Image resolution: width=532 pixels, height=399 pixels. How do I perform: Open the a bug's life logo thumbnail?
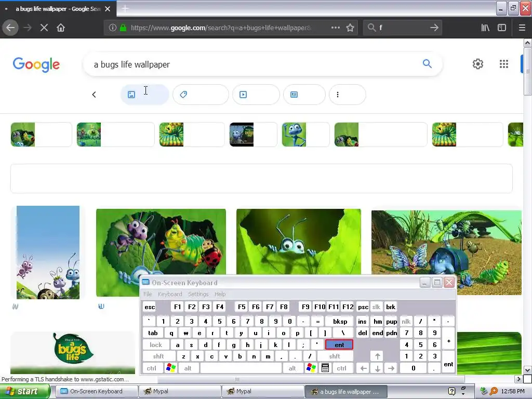point(73,353)
